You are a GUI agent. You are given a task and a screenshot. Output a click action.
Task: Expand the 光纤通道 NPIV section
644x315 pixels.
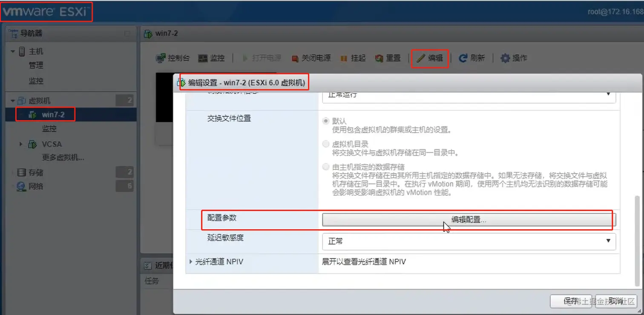[191, 262]
